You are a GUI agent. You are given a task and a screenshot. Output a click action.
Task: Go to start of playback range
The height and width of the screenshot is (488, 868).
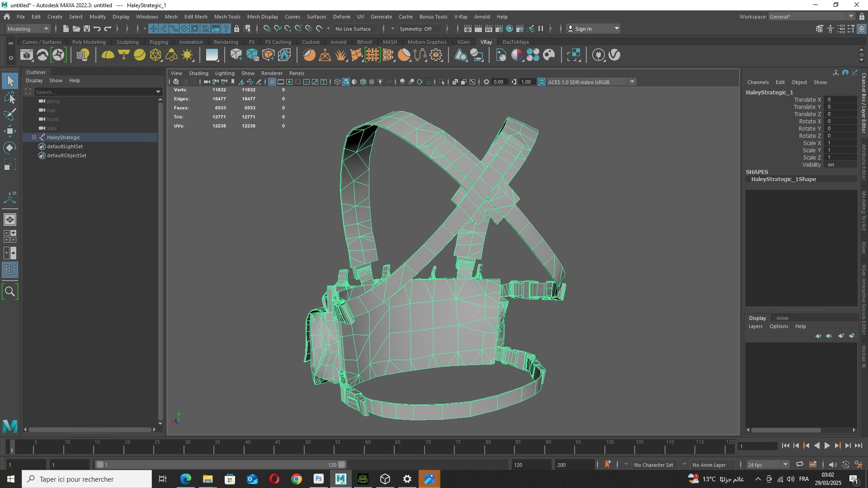(x=786, y=446)
